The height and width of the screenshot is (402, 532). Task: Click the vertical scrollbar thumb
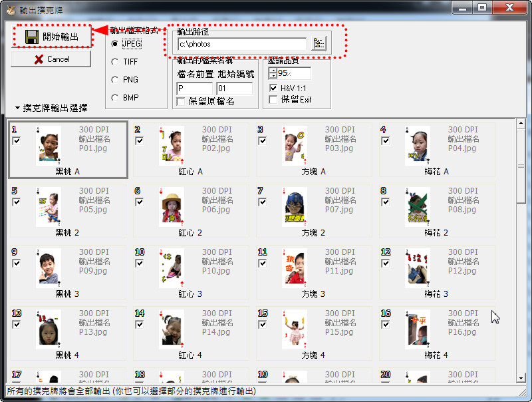pyautogui.click(x=521, y=166)
